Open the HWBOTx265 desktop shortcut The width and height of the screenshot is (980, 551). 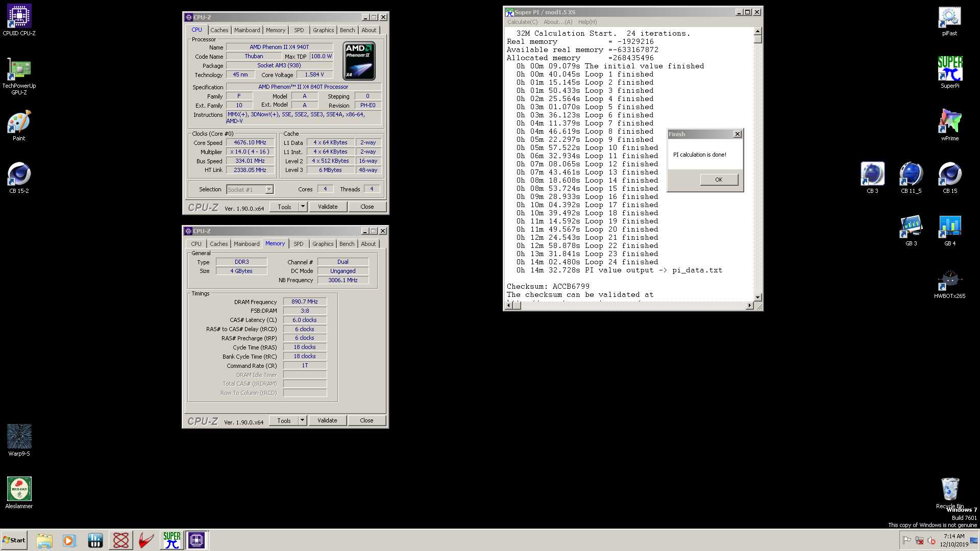click(x=949, y=284)
